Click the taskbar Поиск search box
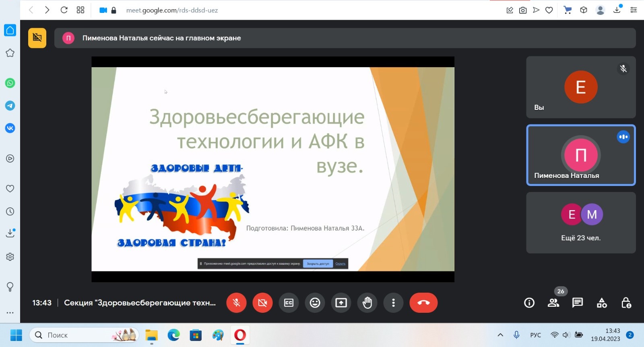The width and height of the screenshot is (644, 347). click(x=84, y=335)
